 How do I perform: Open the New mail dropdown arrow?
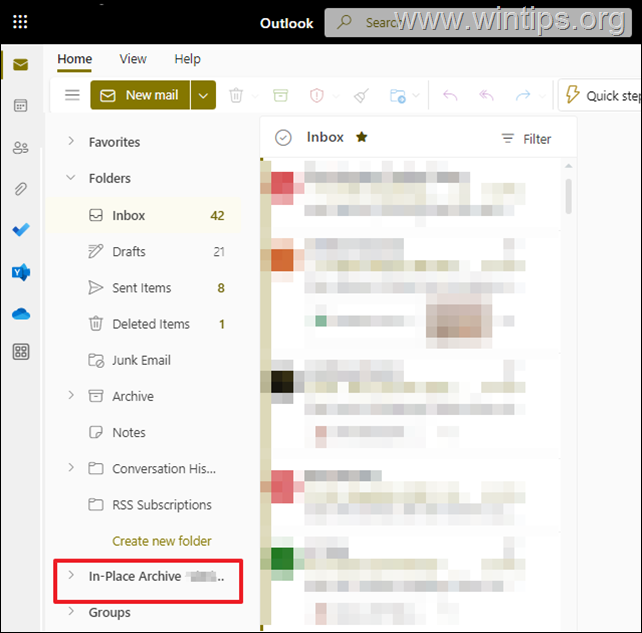point(203,95)
